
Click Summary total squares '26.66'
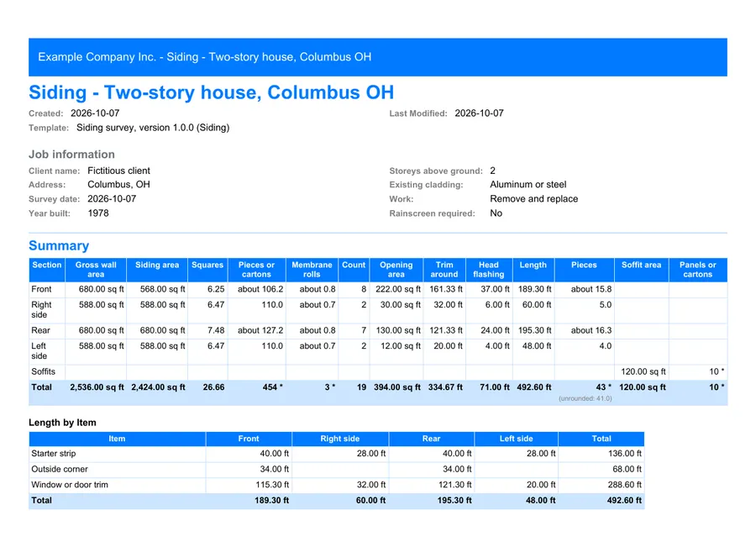[213, 387]
